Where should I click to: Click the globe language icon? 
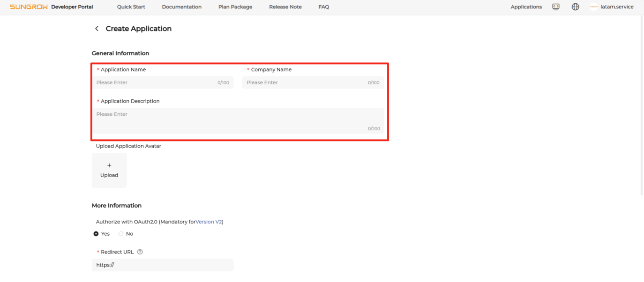(576, 7)
